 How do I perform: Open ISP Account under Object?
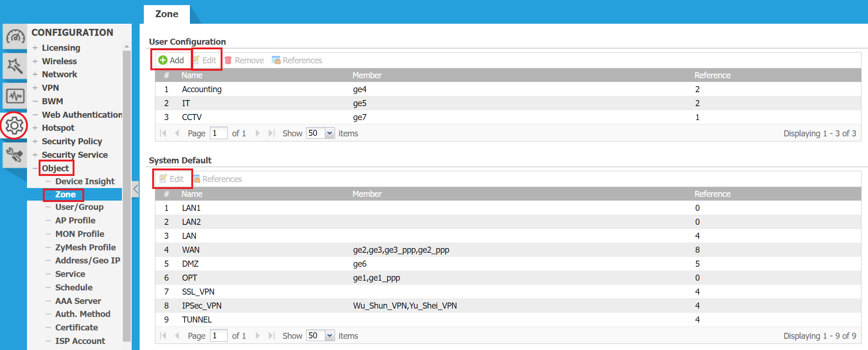pos(80,341)
